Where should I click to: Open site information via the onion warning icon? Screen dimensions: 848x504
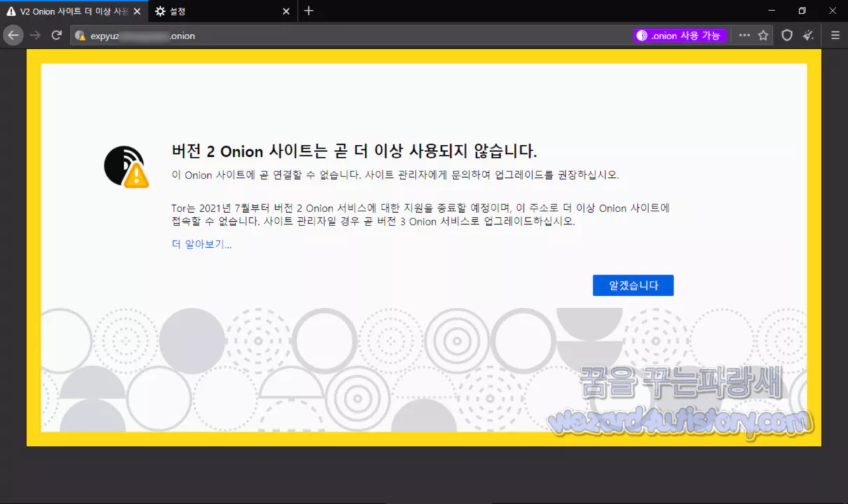(79, 35)
